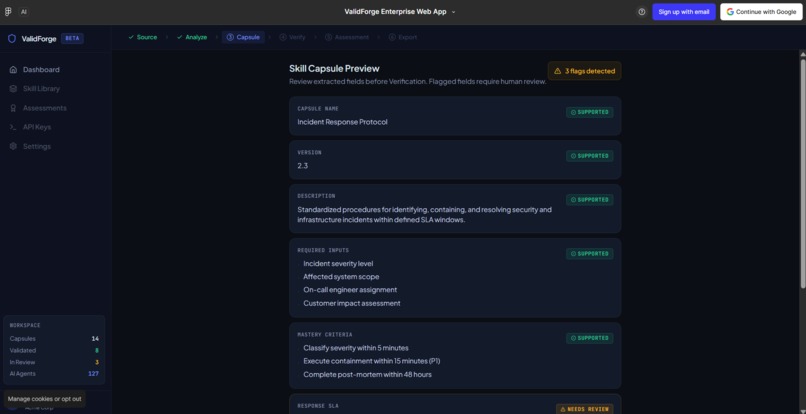Click the AI Agents count row
The width and height of the screenshot is (806, 414).
(54, 374)
